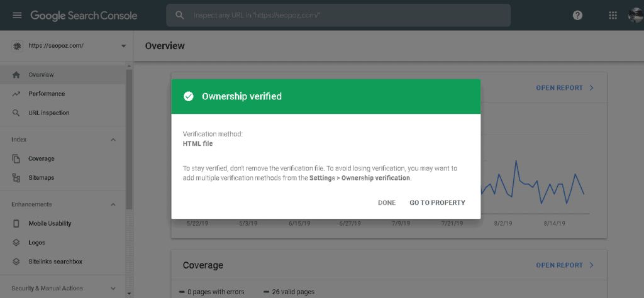This screenshot has width=644, height=298.
Task: Collapse the Index section
Action: click(x=113, y=140)
